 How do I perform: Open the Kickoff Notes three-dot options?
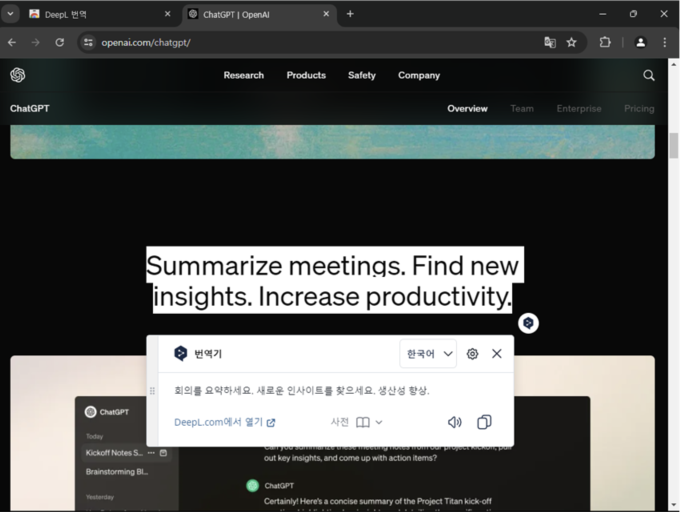click(151, 453)
